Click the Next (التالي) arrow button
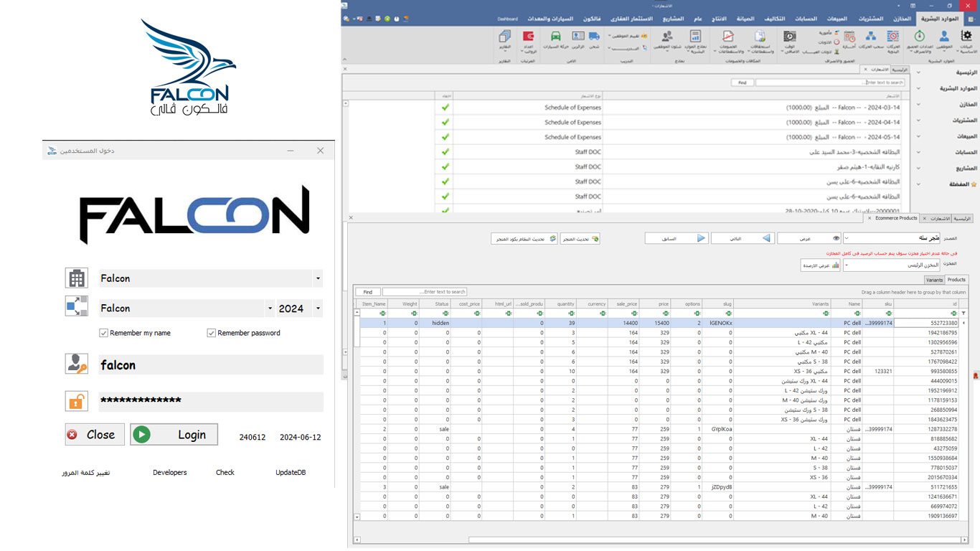The image size is (980, 551). coord(767,238)
